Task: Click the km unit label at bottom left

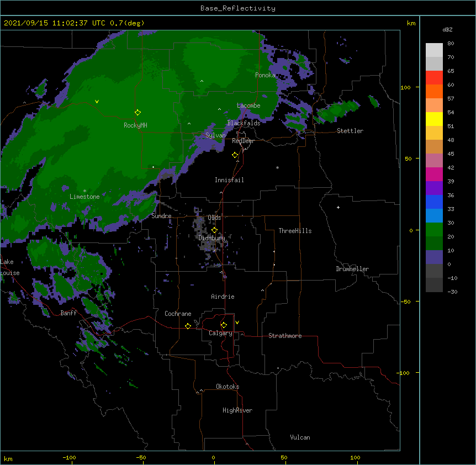Action: tap(8, 459)
